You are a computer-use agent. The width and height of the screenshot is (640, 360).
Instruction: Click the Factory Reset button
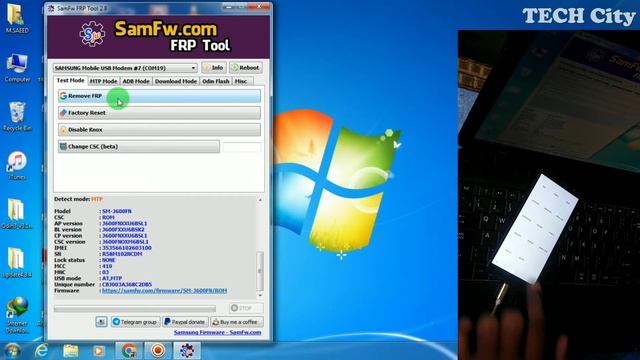pyautogui.click(x=159, y=113)
